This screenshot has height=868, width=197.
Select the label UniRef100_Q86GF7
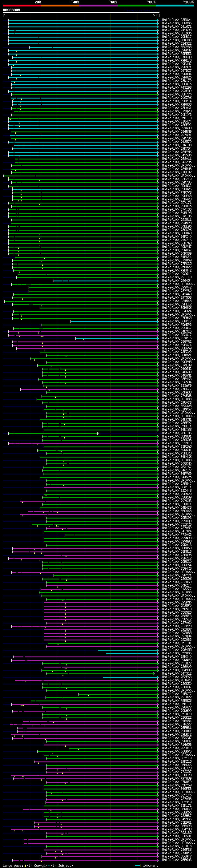click(177, 856)
